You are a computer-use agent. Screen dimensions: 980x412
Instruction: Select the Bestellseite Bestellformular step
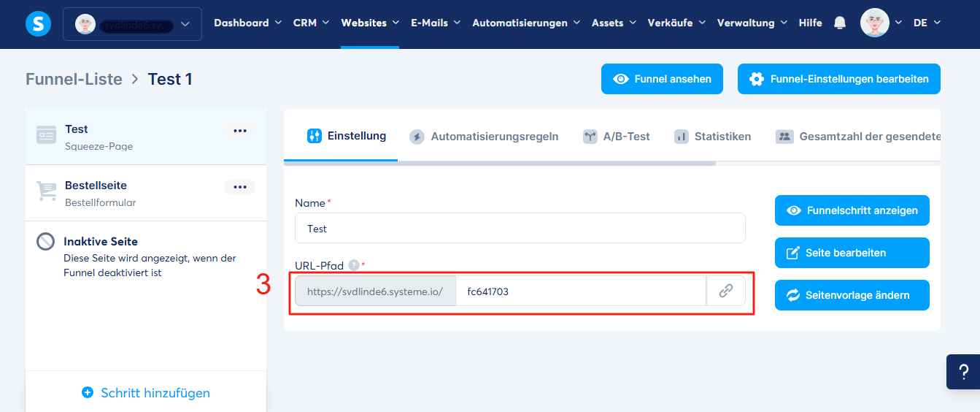click(x=146, y=193)
